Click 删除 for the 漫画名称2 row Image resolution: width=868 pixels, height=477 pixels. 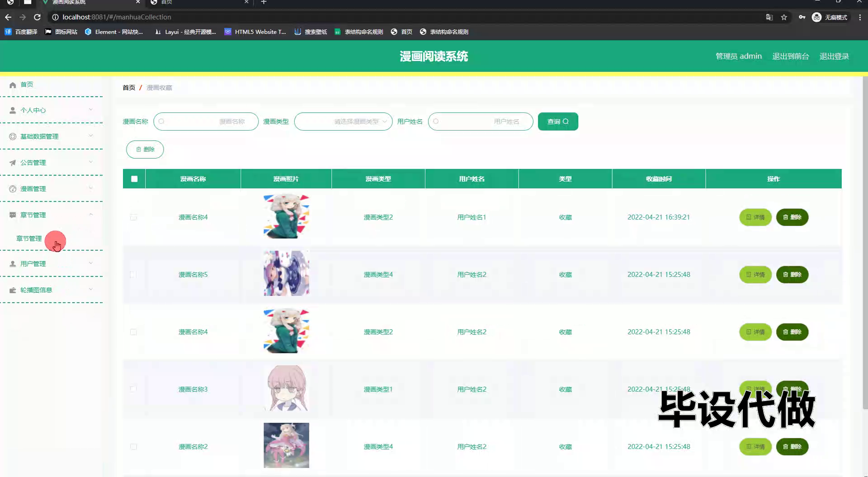(793, 447)
